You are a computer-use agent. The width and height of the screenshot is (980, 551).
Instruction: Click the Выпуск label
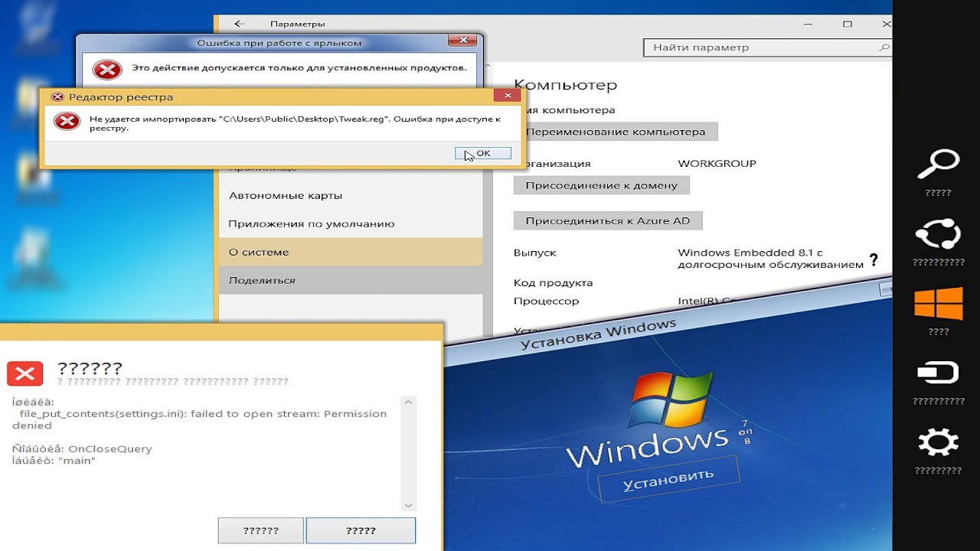[x=534, y=253]
